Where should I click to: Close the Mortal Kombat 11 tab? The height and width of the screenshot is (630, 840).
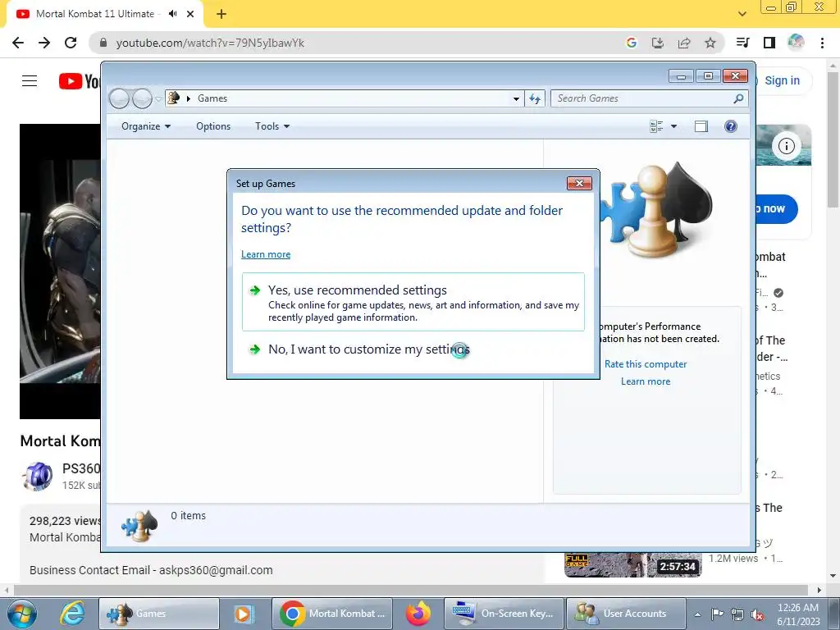[x=190, y=14]
